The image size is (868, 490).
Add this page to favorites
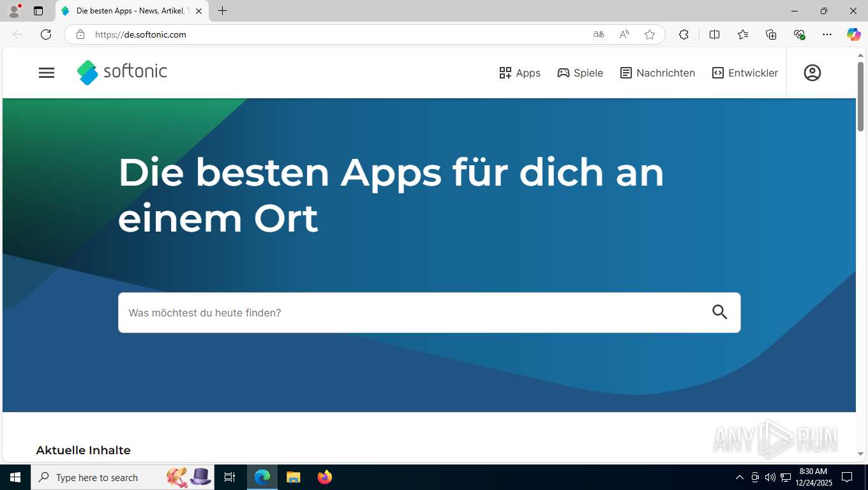pos(650,34)
